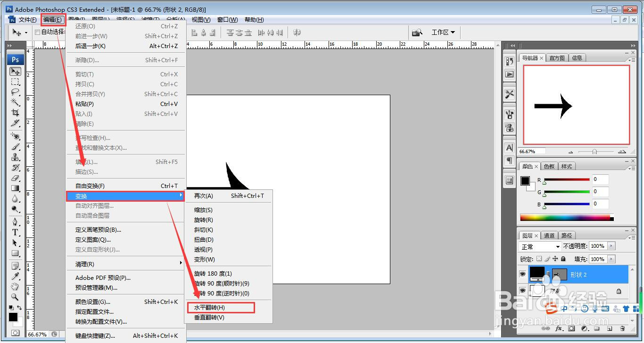Click the delete layer trash icon
This screenshot has height=343, width=644.
pyautogui.click(x=622, y=328)
